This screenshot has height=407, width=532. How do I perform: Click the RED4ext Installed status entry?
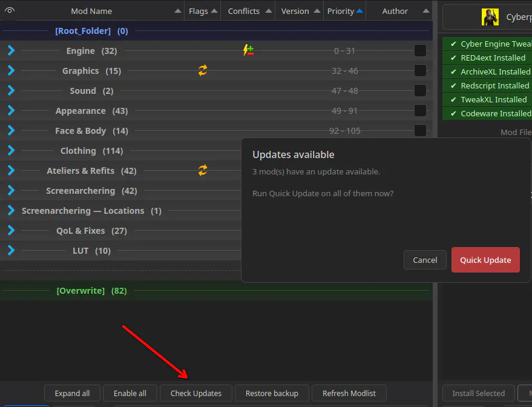[x=487, y=58]
